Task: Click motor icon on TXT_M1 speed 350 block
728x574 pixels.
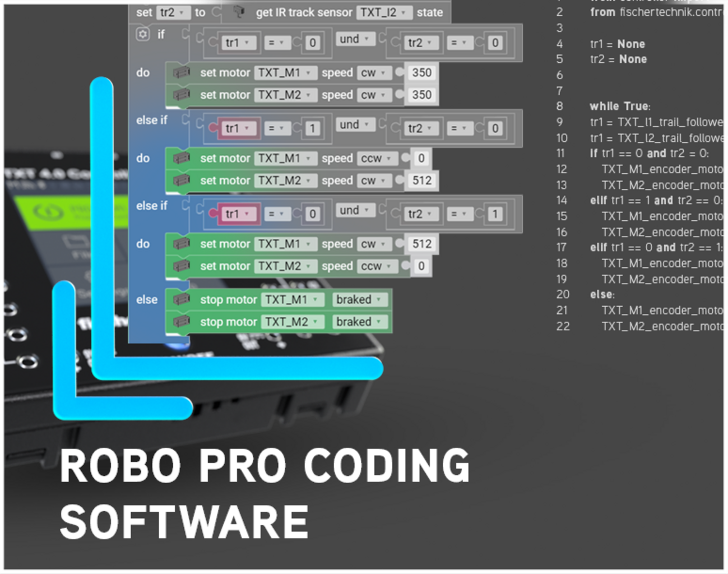Action: pos(181,73)
